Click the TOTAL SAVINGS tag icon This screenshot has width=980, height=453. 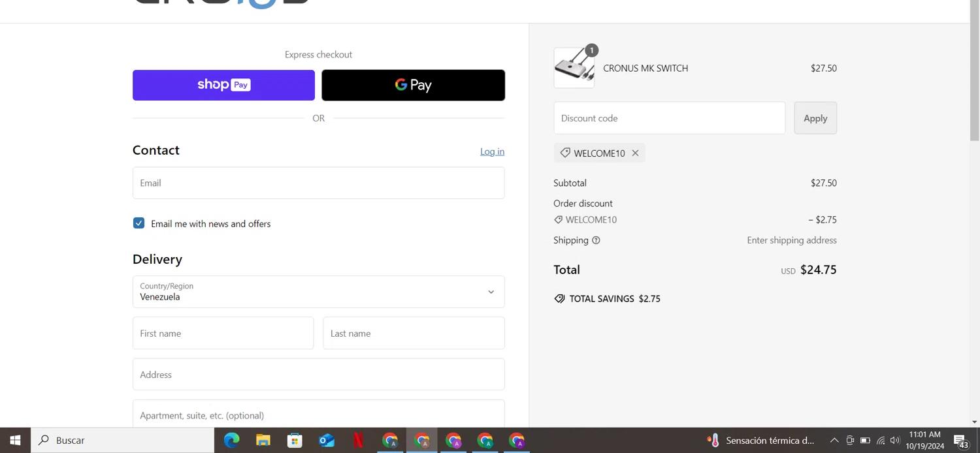[559, 298]
